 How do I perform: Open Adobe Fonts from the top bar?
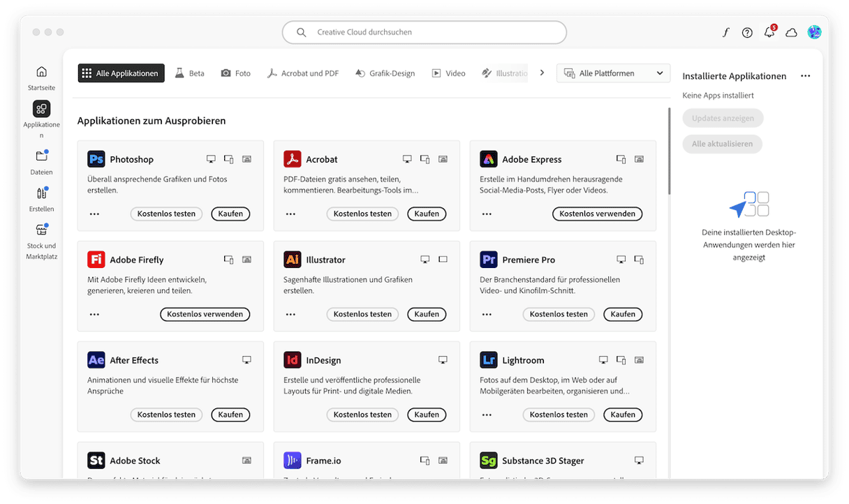point(725,32)
